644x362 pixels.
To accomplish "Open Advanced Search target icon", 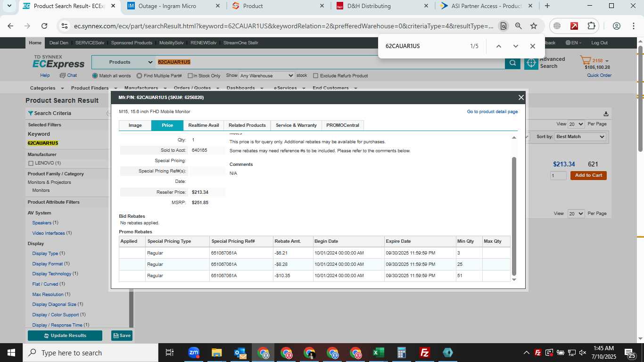I will [x=531, y=63].
